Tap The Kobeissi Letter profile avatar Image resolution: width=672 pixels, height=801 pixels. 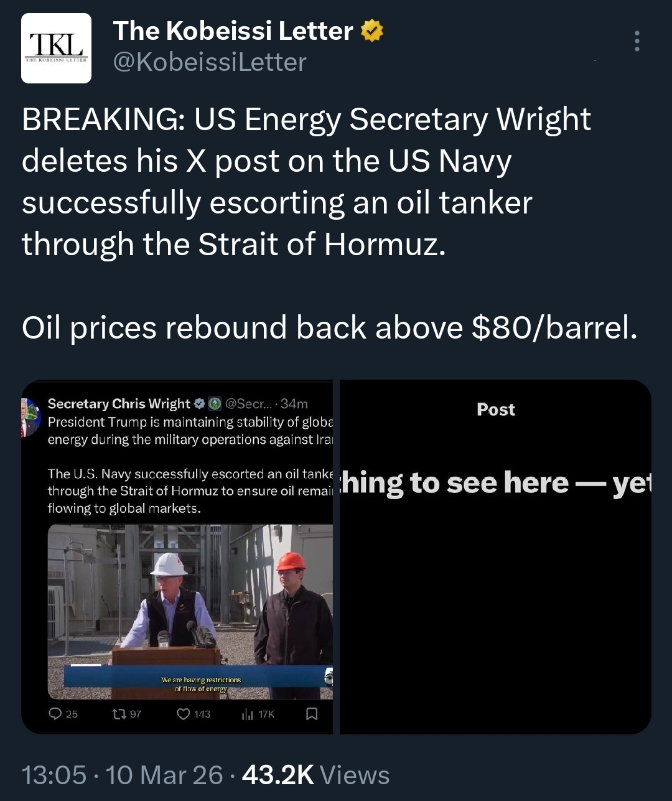[57, 48]
